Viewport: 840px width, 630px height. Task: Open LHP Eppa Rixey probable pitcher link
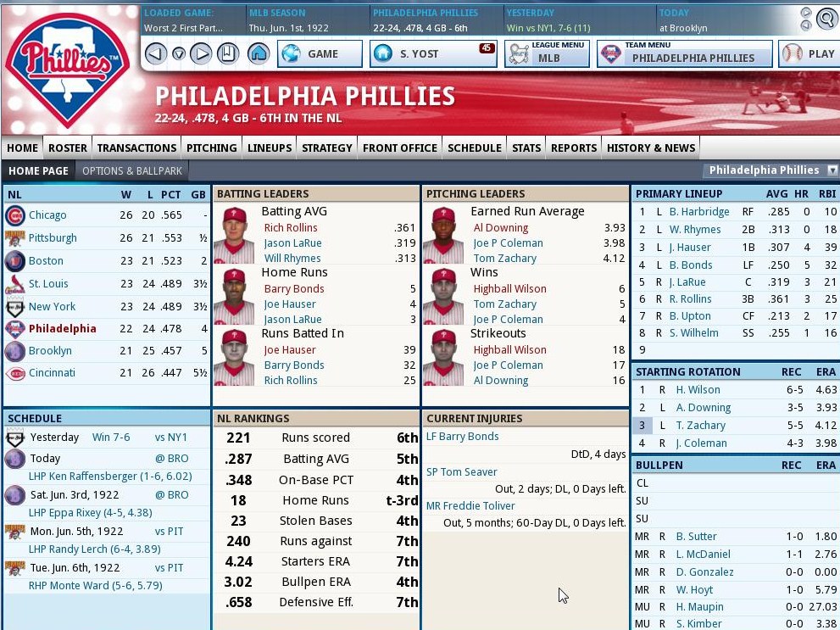[90, 513]
